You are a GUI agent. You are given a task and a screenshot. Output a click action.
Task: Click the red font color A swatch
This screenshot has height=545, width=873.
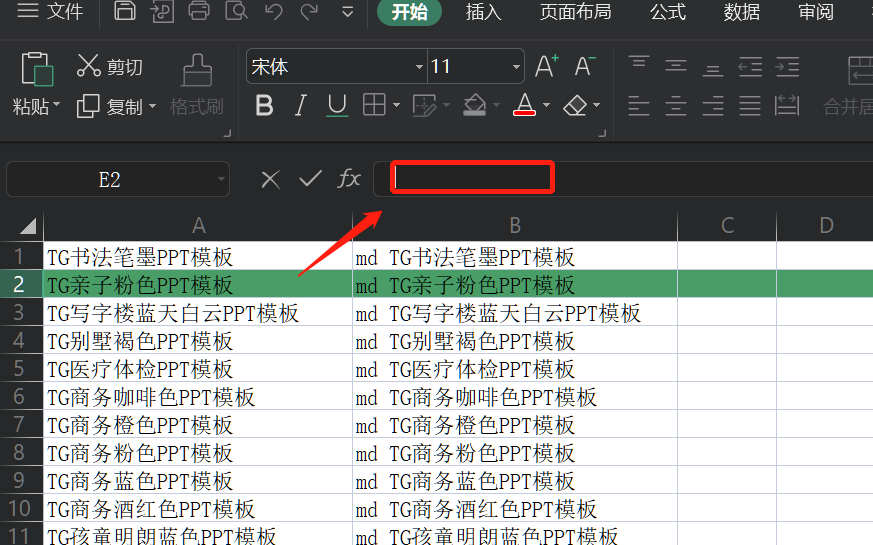[x=524, y=105]
